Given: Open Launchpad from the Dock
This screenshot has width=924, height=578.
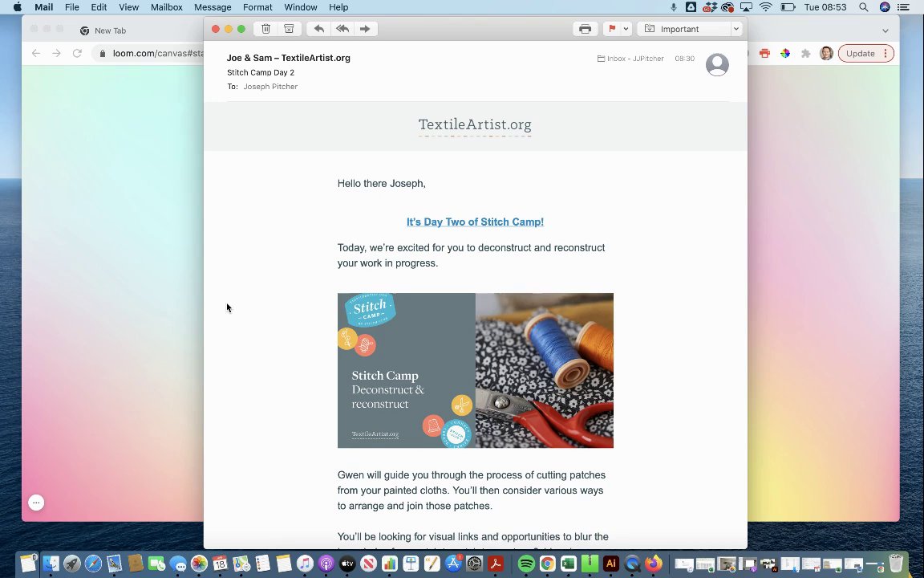Looking at the screenshot, I should coord(72,564).
